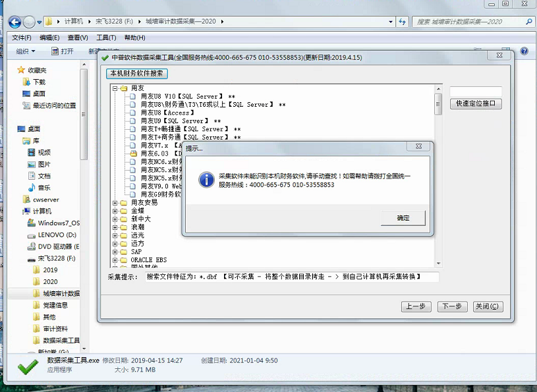
Task: Select 用友U8【Access】 entry
Action: coord(168,113)
